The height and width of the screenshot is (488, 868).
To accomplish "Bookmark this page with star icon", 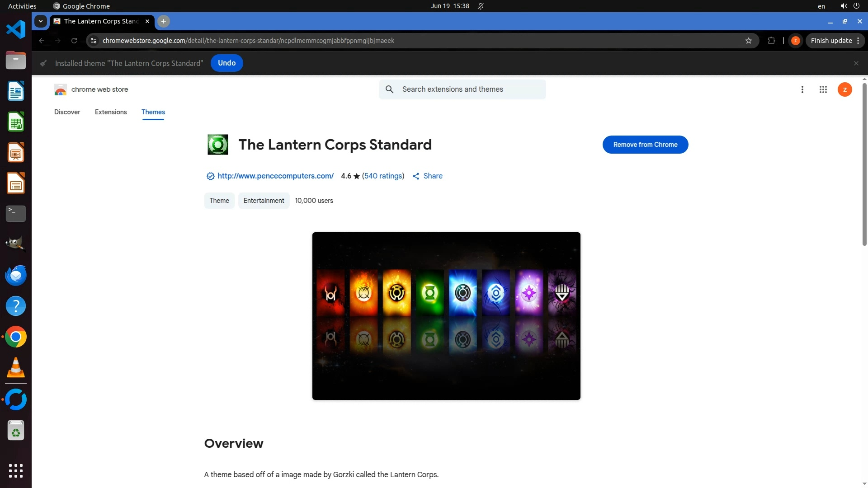I will [749, 41].
